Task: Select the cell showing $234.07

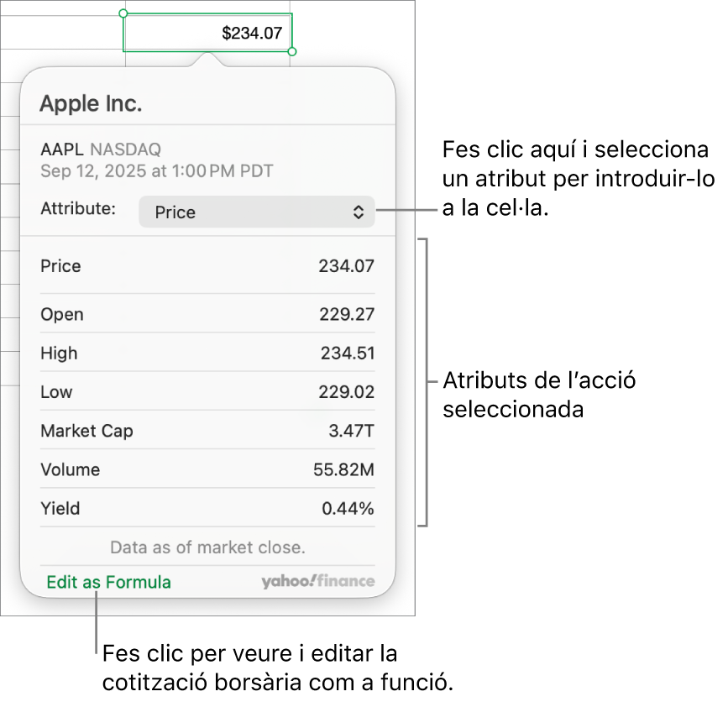Action: [207, 33]
